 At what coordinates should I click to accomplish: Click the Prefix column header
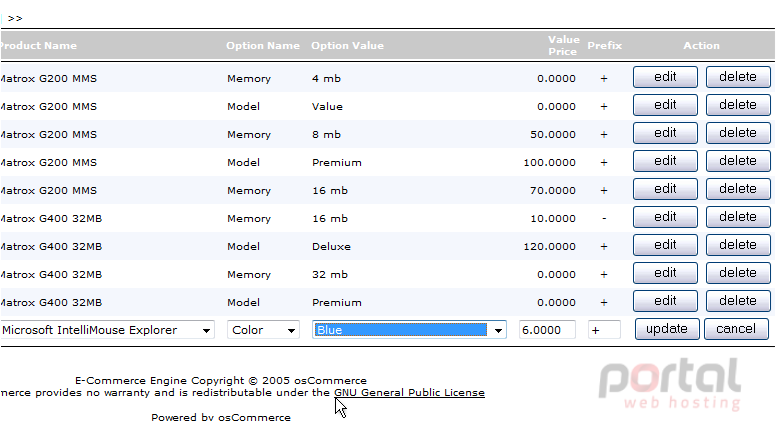(604, 46)
